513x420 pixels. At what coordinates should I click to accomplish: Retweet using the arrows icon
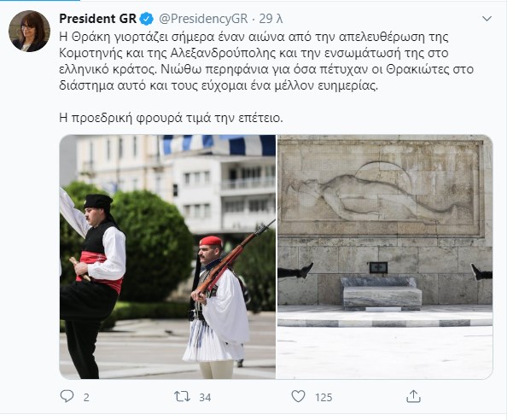[182, 396]
